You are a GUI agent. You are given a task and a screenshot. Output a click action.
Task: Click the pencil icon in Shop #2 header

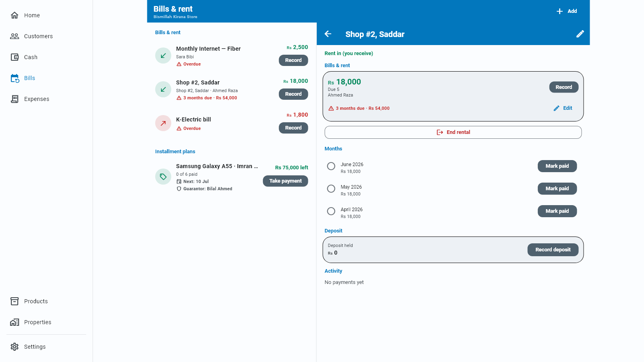click(580, 34)
